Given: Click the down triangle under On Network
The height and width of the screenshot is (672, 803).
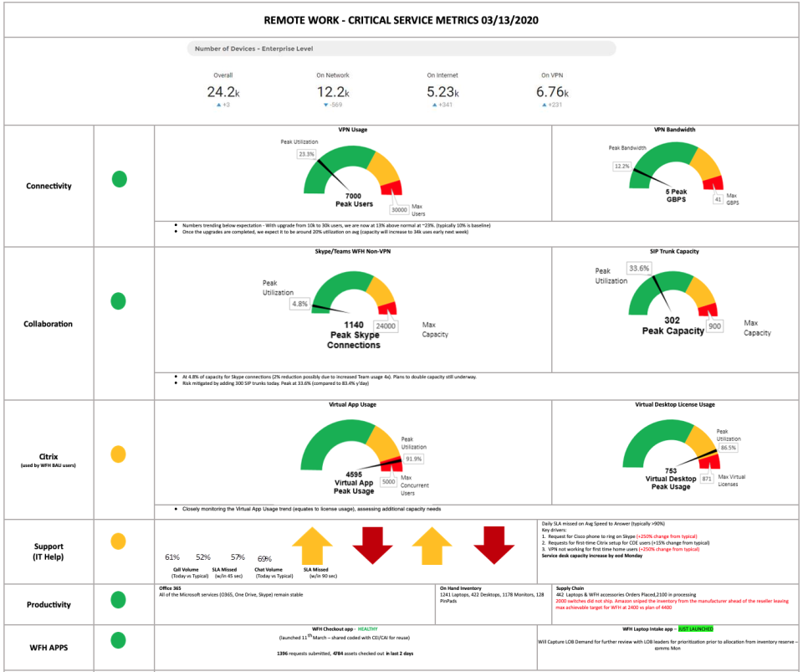Looking at the screenshot, I should click(x=326, y=105).
